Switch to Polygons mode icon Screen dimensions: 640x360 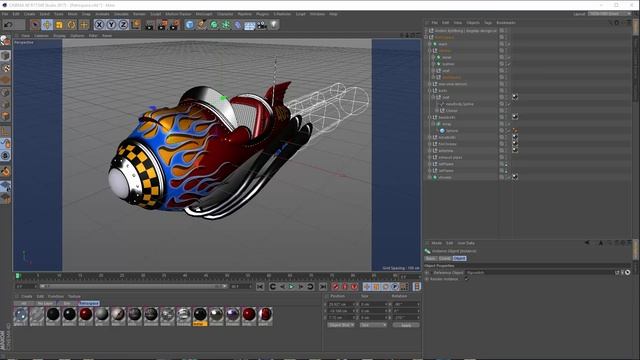tap(5, 116)
